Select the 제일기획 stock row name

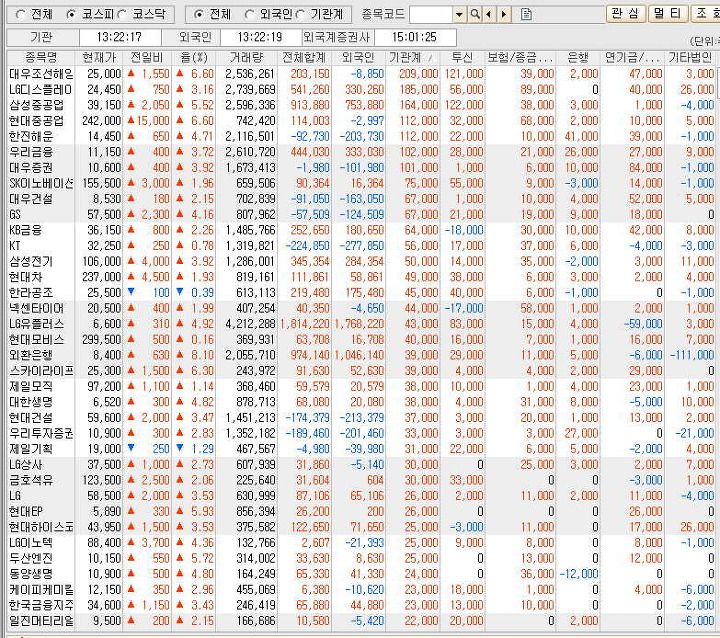[31, 449]
